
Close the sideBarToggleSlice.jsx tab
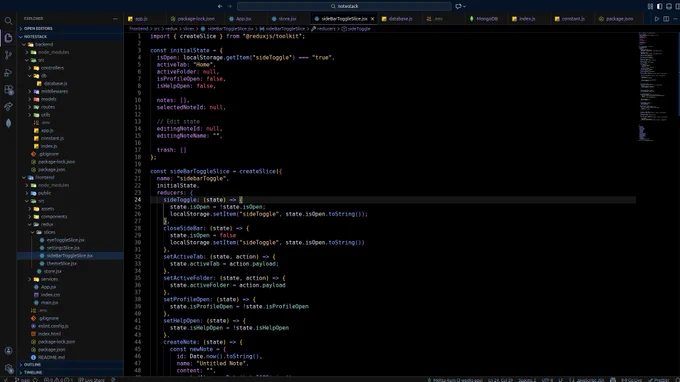tap(372, 19)
